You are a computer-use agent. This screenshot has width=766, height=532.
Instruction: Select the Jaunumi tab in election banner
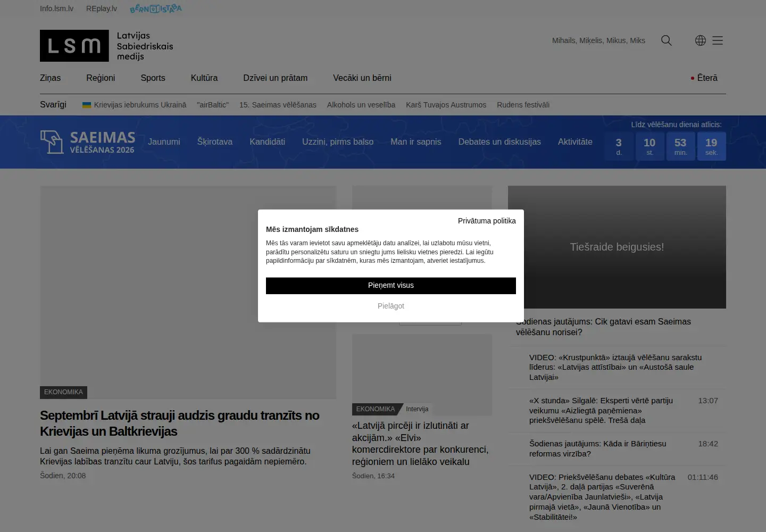click(164, 142)
